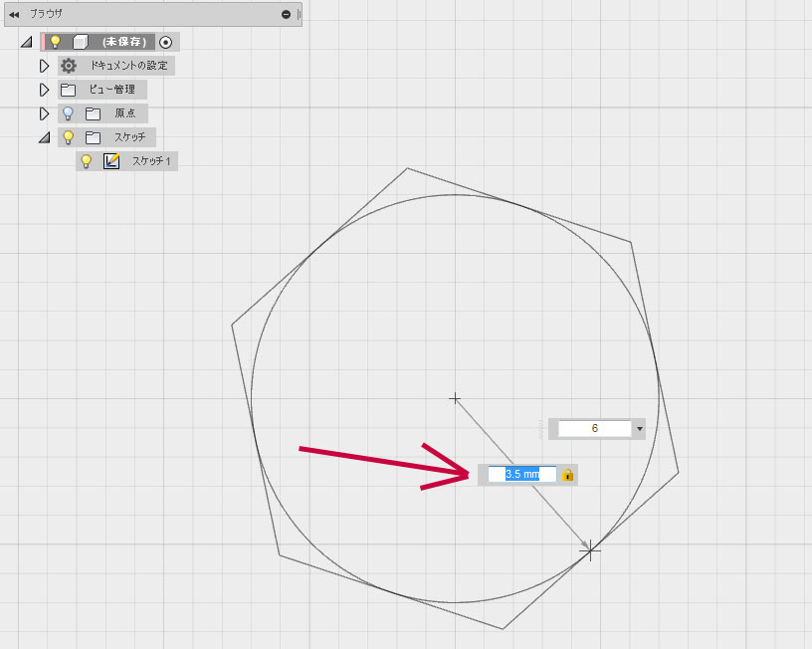Image resolution: width=812 pixels, height=649 pixels.
Task: Expand the 原点 node
Action: [44, 113]
